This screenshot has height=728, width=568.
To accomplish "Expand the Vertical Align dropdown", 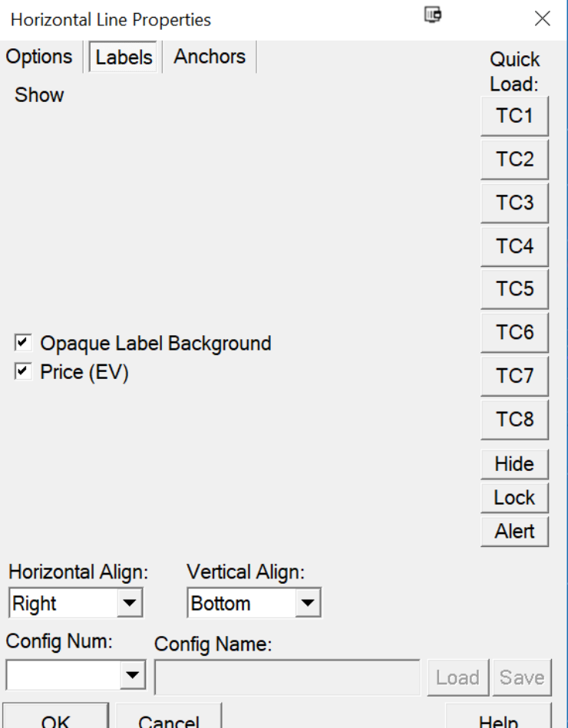I will 308,604.
